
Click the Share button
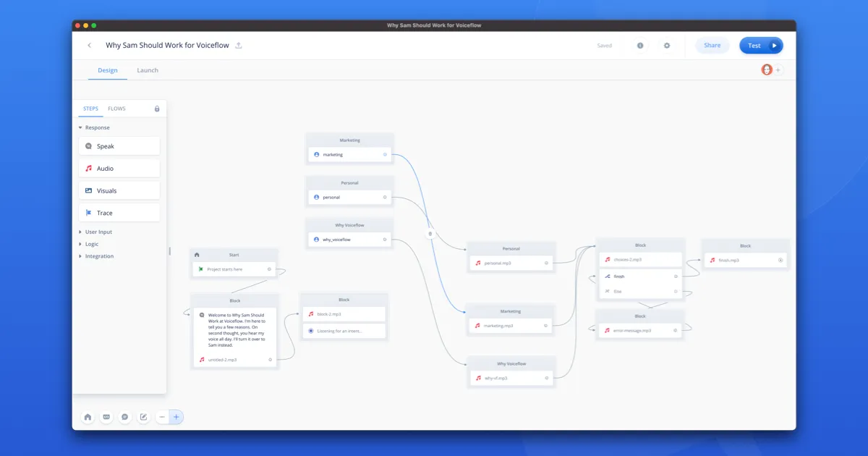[712, 46]
